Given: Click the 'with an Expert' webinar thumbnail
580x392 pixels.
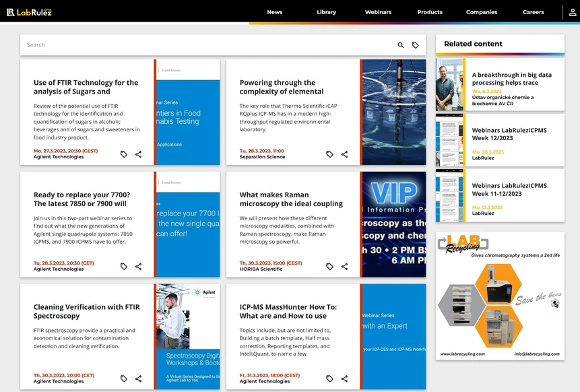Looking at the screenshot, I should (394, 336).
